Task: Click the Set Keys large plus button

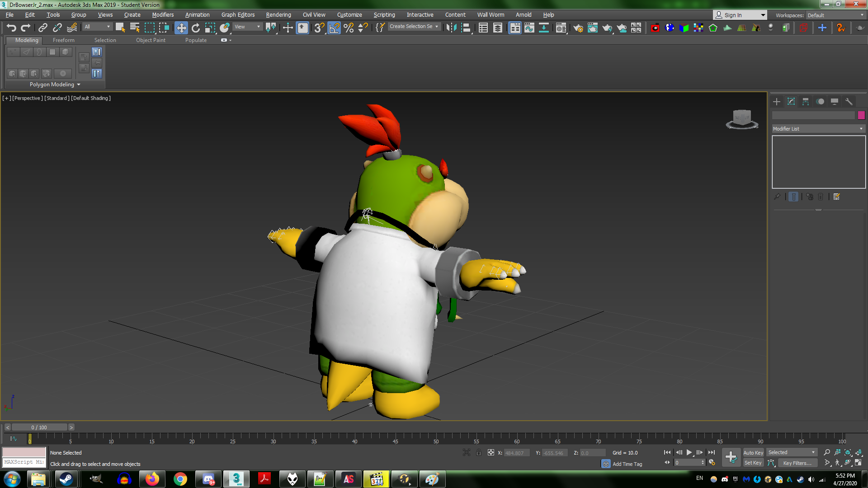Action: 731,457
